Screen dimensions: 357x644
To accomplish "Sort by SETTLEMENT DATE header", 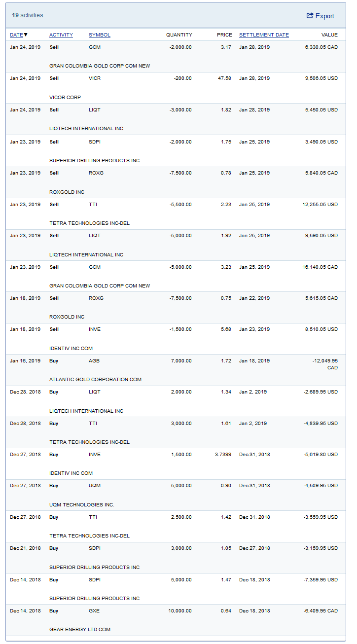I will [264, 35].
